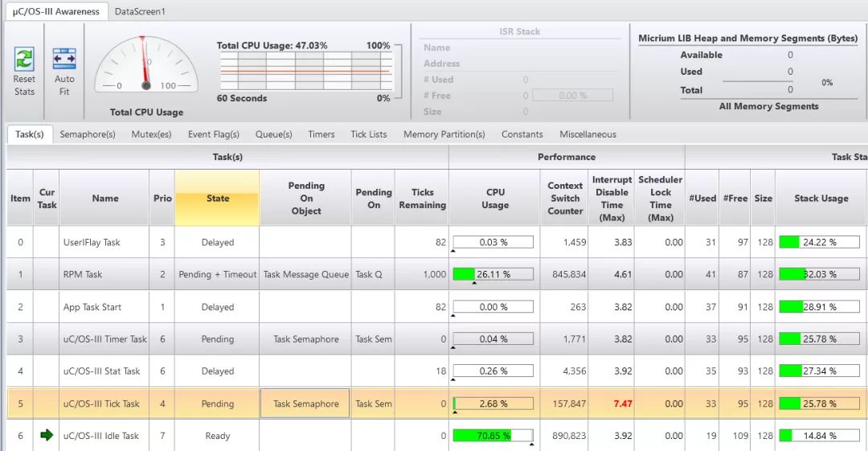Open the Mutex(es) tab

(151, 134)
